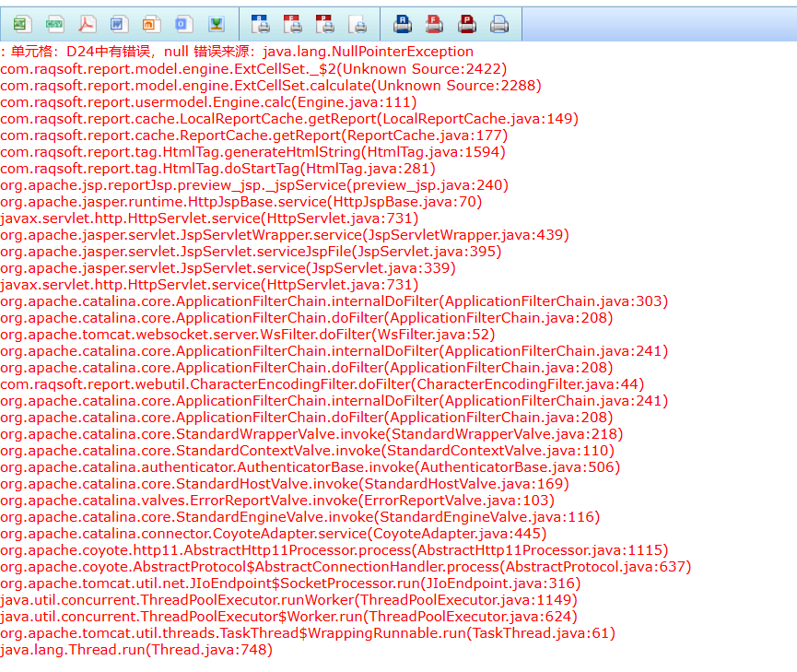Viewport: 797px width, 672px height.
Task: Click the AbstractProtocol$AbstractConnectionHandler.process line
Action: tap(346, 567)
